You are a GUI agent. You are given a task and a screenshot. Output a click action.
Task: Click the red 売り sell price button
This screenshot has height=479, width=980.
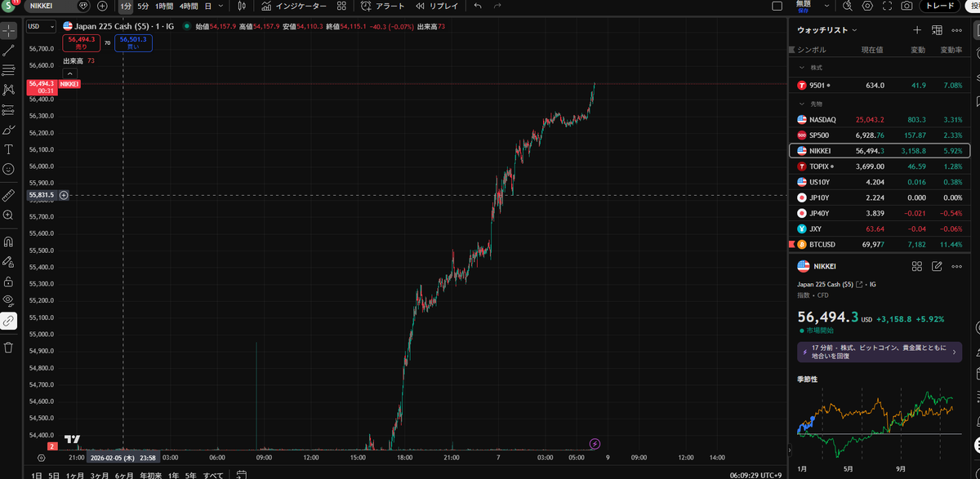click(82, 43)
